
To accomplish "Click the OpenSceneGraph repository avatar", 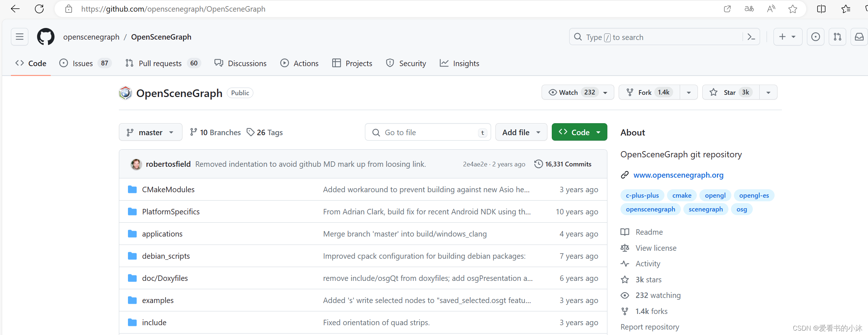I will click(125, 93).
